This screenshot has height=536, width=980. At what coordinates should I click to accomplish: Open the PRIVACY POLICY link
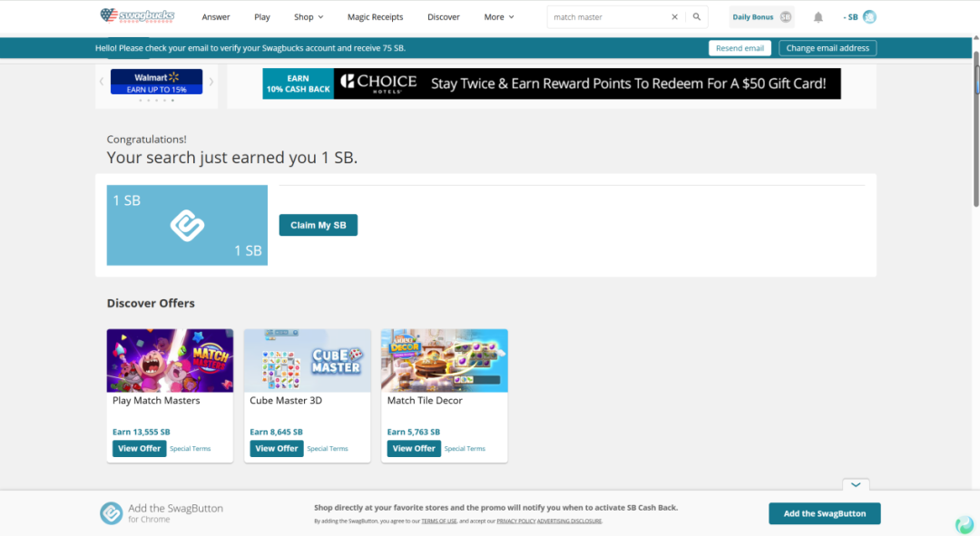[516, 521]
